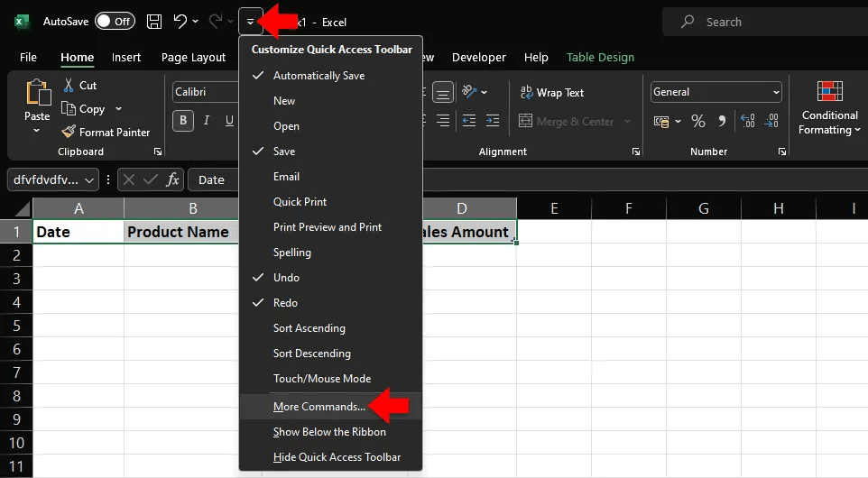Toggle Bold formatting

pyautogui.click(x=182, y=120)
